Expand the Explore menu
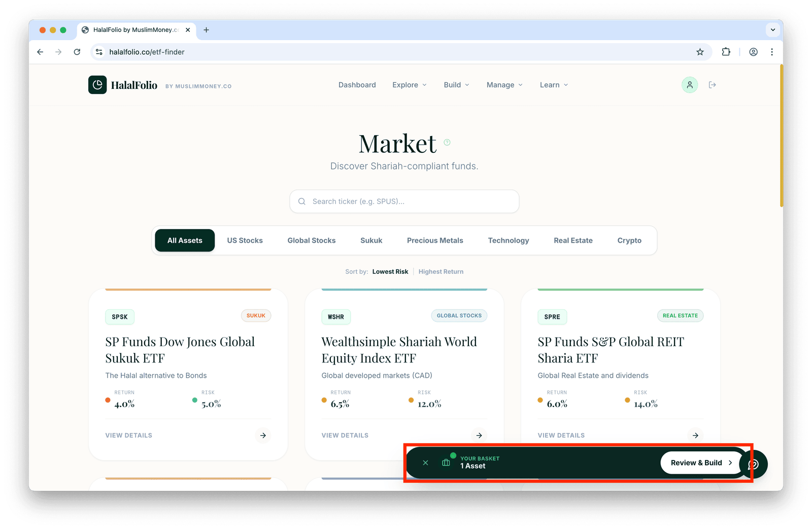This screenshot has width=812, height=529. point(410,85)
